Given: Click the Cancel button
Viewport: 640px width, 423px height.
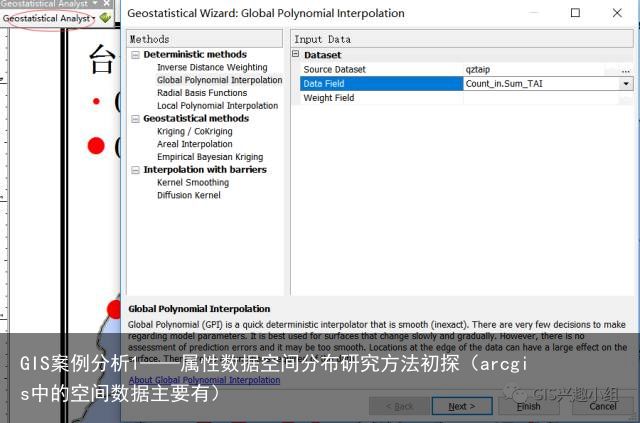Looking at the screenshot, I should tap(602, 406).
